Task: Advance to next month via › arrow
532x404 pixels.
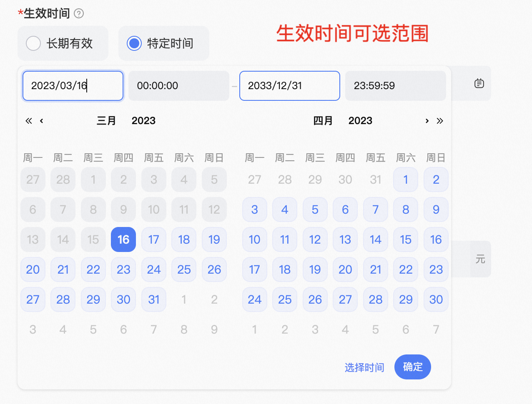Action: pos(427,121)
